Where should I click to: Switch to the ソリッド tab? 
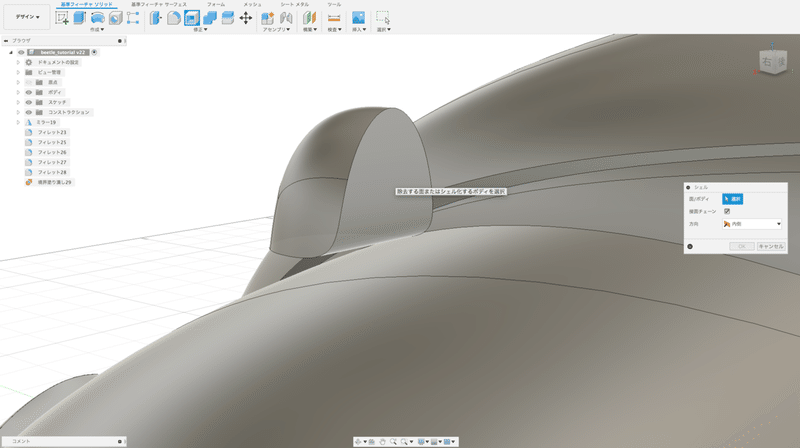click(86, 4)
